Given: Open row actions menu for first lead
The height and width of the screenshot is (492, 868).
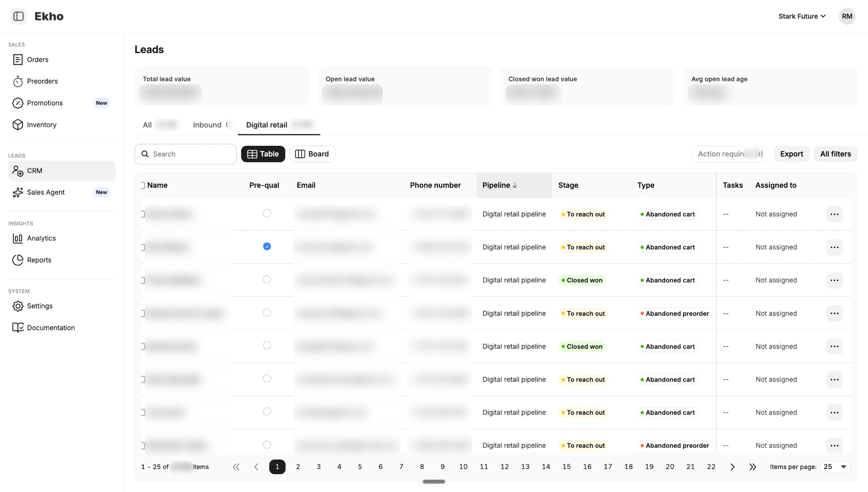Looking at the screenshot, I should tap(834, 214).
